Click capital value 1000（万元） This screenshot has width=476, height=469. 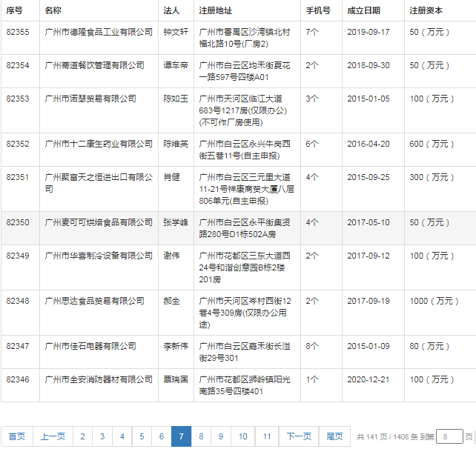434,301
